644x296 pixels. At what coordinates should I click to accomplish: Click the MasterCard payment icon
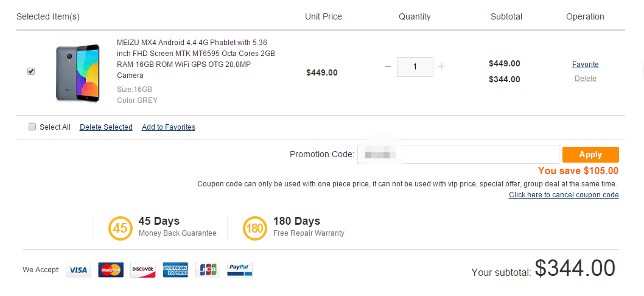(111, 270)
